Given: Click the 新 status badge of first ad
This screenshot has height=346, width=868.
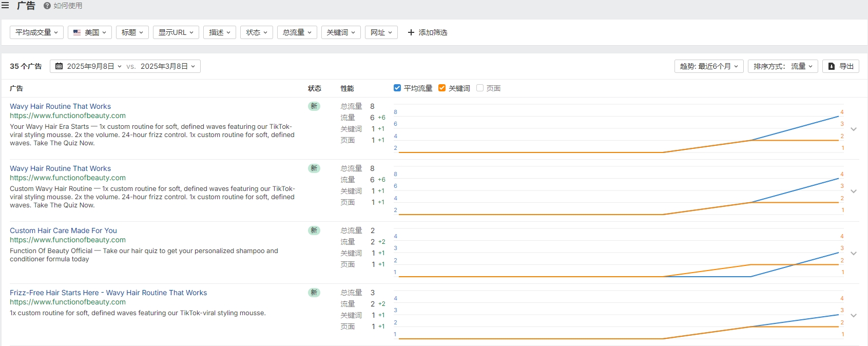Looking at the screenshot, I should point(314,106).
